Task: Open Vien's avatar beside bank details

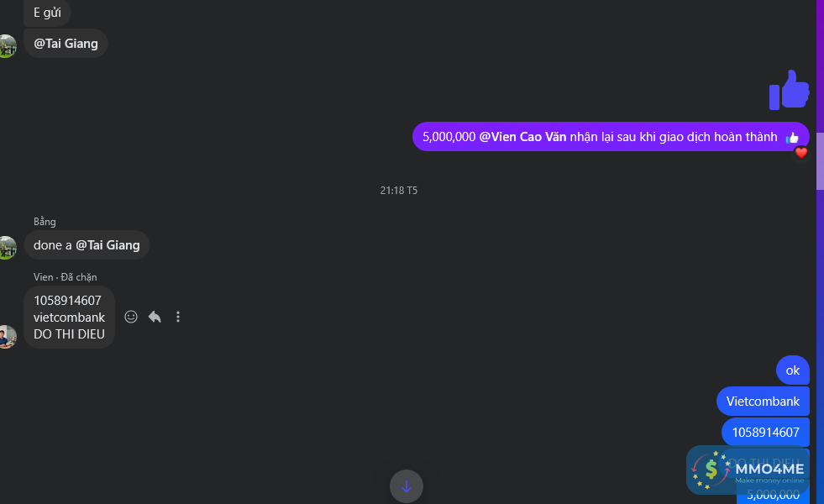Action: pyautogui.click(x=7, y=337)
